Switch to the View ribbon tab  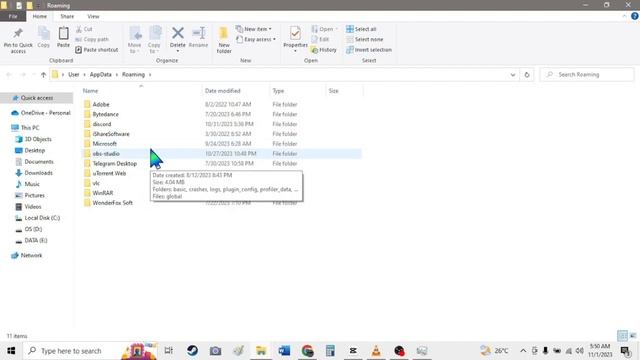tap(93, 16)
